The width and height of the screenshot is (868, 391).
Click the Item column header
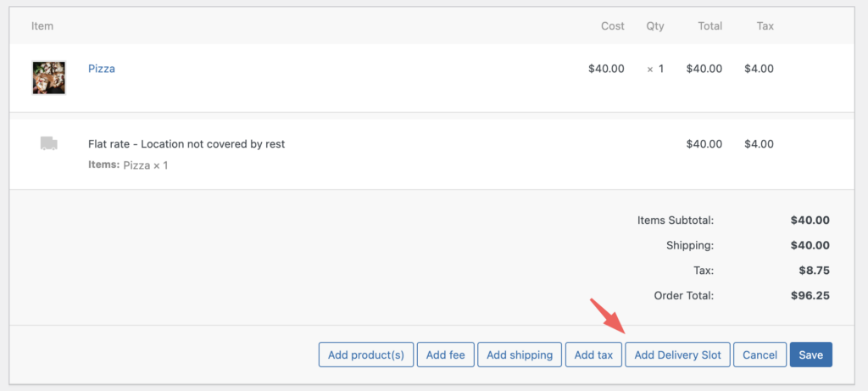(42, 26)
